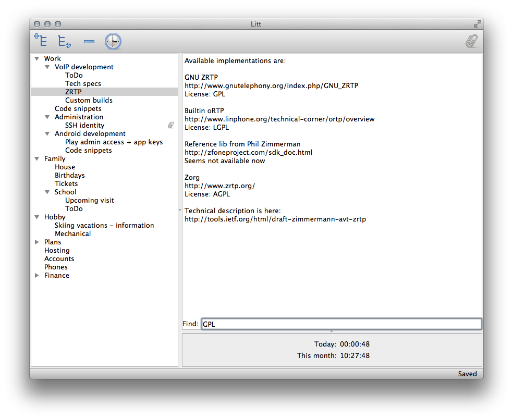
Task: Collapse the Android development node
Action: click(47, 134)
